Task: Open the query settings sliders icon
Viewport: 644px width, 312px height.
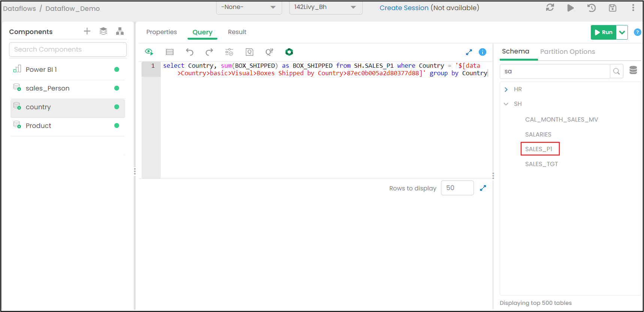Action: tap(229, 52)
